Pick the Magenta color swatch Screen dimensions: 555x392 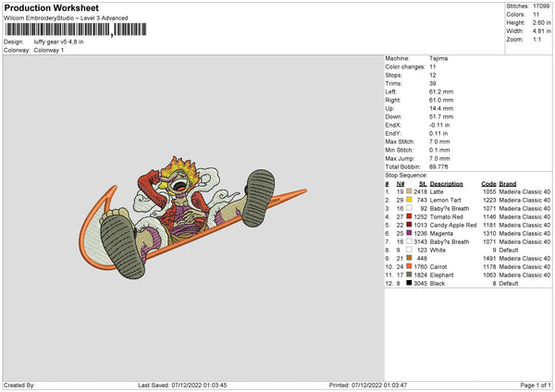409,233
